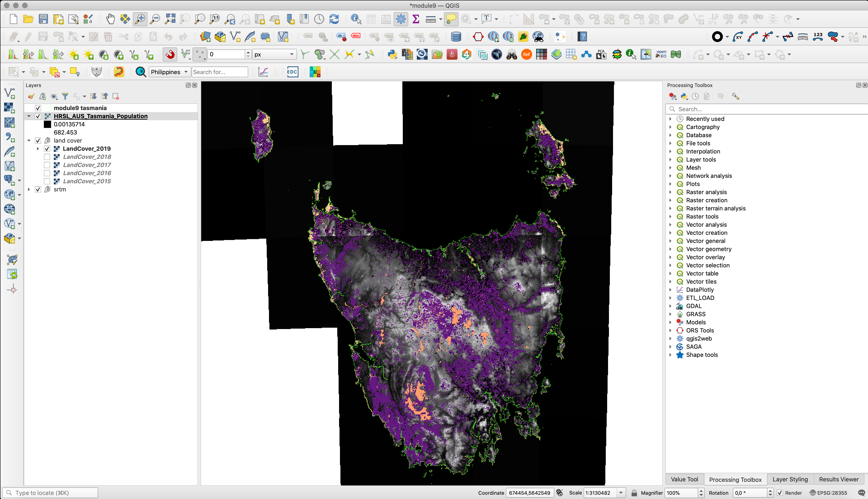868x499 pixels.
Task: Enable the LandCover_2018 layer checkbox
Action: tap(47, 157)
